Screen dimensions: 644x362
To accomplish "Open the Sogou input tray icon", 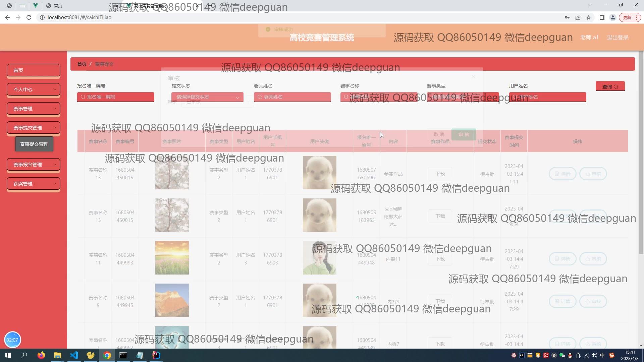I will pos(612,355).
